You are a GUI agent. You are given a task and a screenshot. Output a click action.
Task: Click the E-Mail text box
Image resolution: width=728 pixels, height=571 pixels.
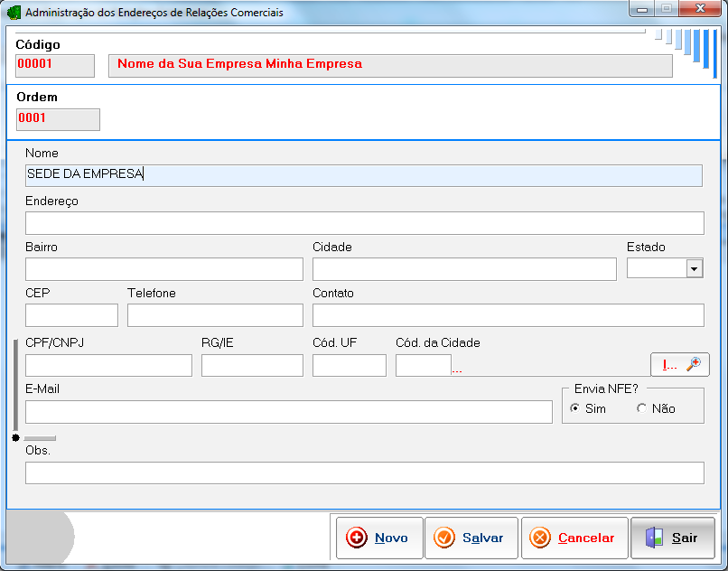pos(288,412)
